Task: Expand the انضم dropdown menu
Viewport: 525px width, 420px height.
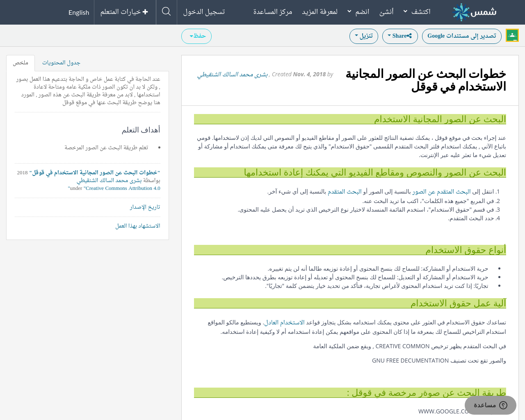Action: [358, 11]
